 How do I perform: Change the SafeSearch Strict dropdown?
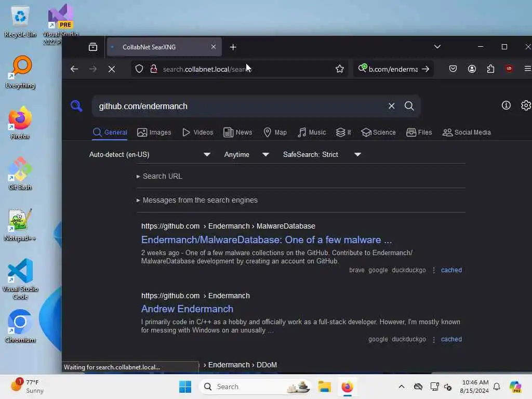tap(322, 154)
